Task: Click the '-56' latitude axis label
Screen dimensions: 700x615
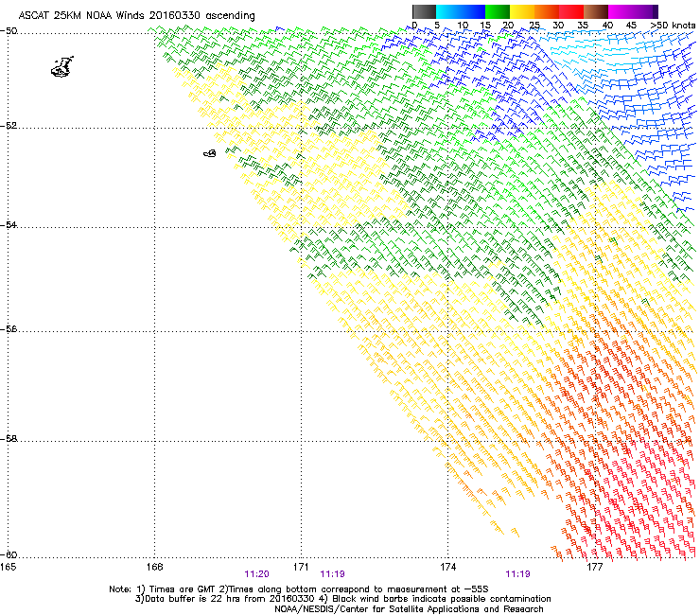Action: pos(9,328)
